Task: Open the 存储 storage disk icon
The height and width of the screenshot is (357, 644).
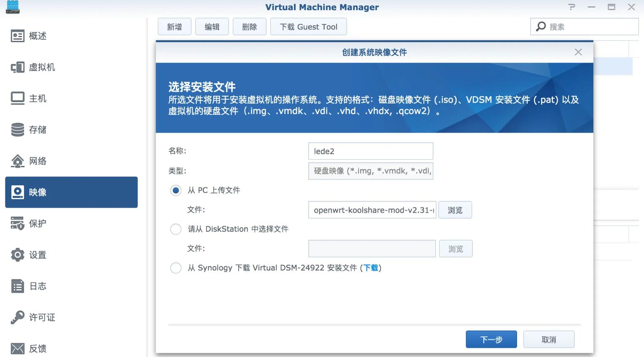Action: click(17, 130)
